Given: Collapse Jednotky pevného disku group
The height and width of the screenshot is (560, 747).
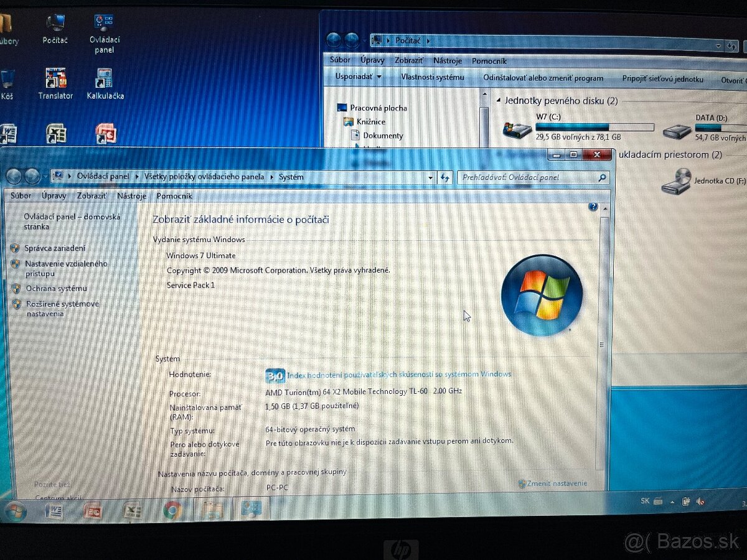Looking at the screenshot, I should (x=499, y=100).
